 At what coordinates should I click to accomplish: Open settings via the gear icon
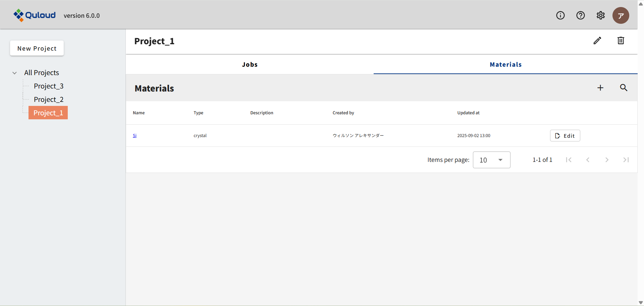click(x=600, y=15)
